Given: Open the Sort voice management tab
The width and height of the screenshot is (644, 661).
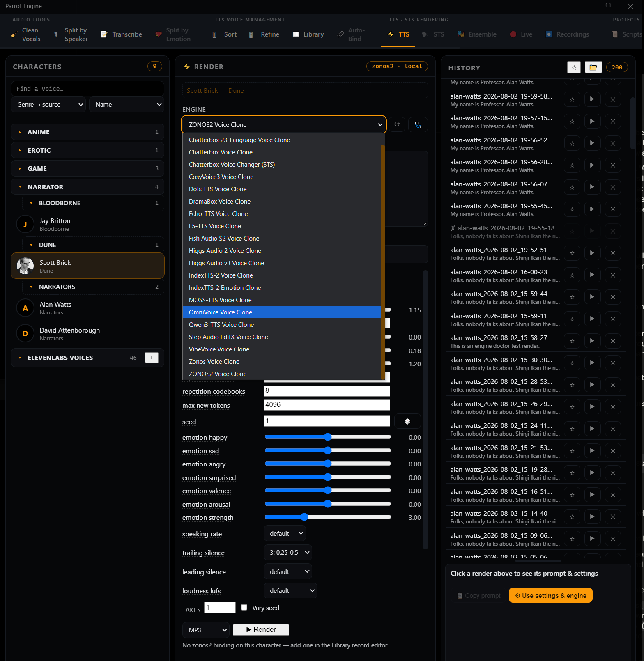Looking at the screenshot, I should coord(224,34).
